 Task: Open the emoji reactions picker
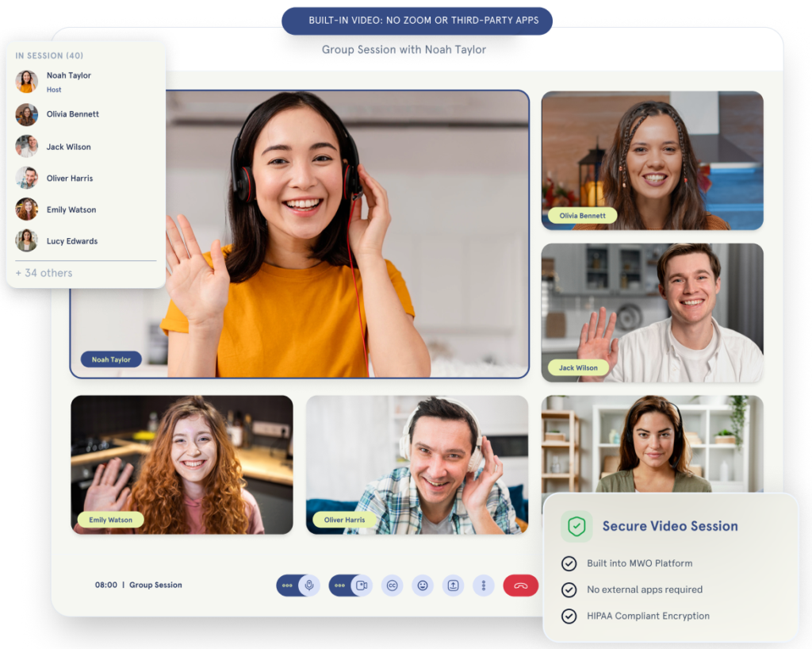(423, 586)
